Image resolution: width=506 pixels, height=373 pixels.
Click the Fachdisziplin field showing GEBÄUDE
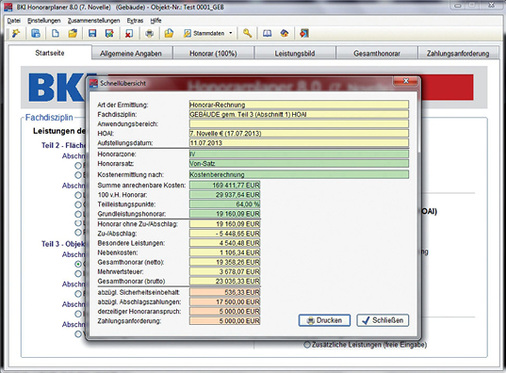point(299,115)
